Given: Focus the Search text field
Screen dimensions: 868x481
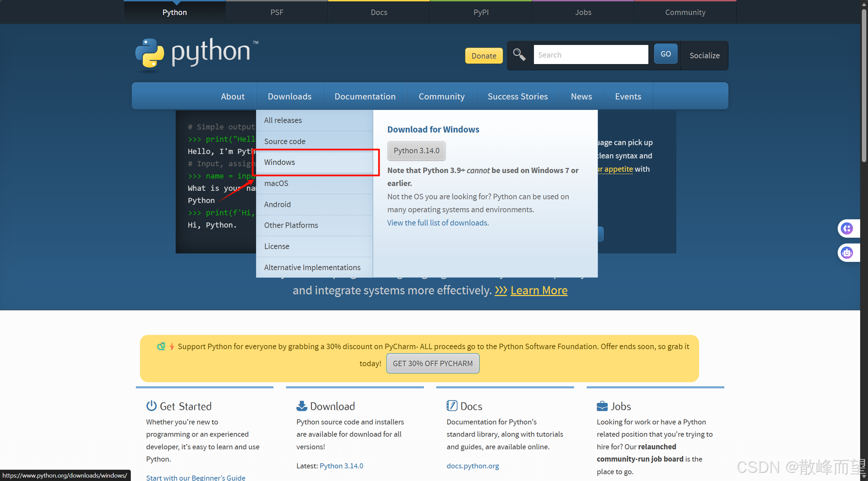Looking at the screenshot, I should [590, 55].
